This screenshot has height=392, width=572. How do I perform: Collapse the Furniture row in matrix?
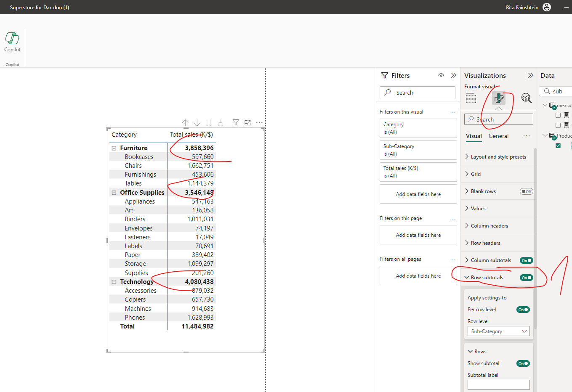(114, 148)
